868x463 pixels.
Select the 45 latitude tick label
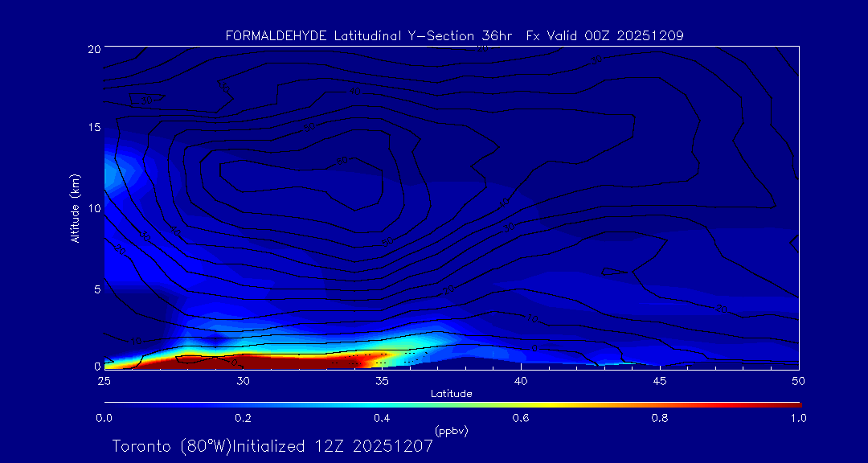point(660,380)
